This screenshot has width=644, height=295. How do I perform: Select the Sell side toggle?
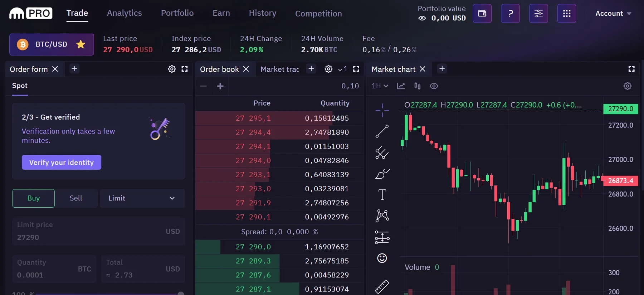point(76,198)
